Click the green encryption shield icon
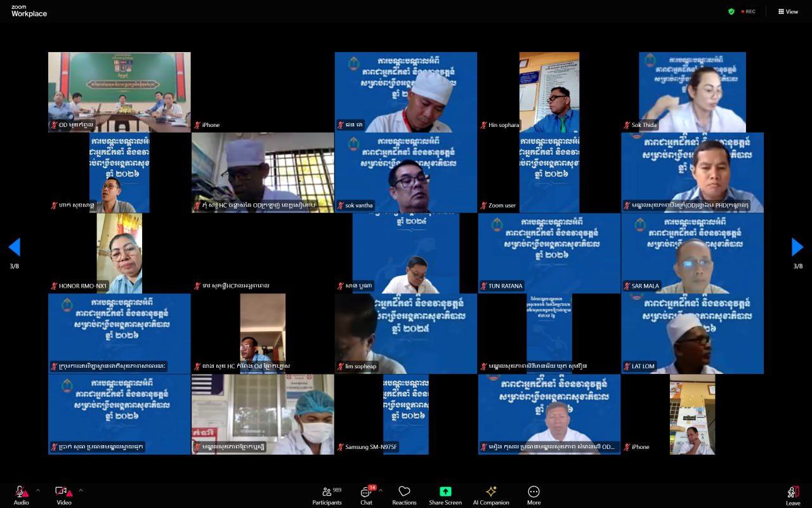The height and width of the screenshot is (508, 812). [x=731, y=11]
